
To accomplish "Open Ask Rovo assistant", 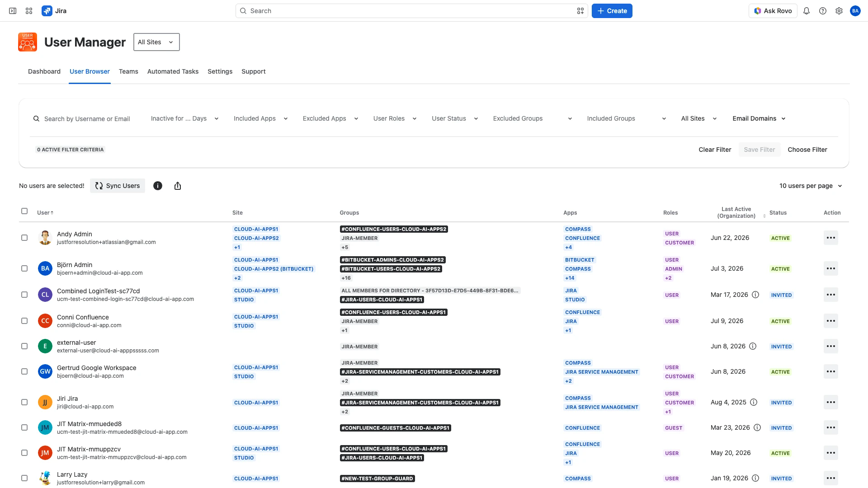I will tap(773, 11).
